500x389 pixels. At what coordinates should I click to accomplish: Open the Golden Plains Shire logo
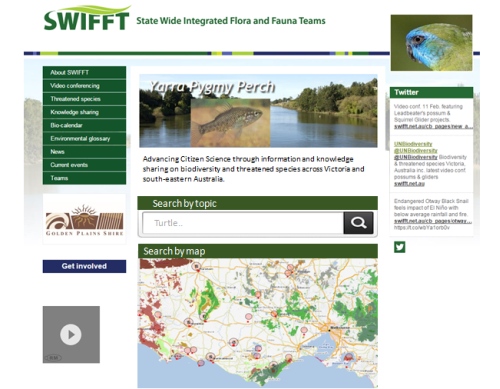click(x=84, y=220)
